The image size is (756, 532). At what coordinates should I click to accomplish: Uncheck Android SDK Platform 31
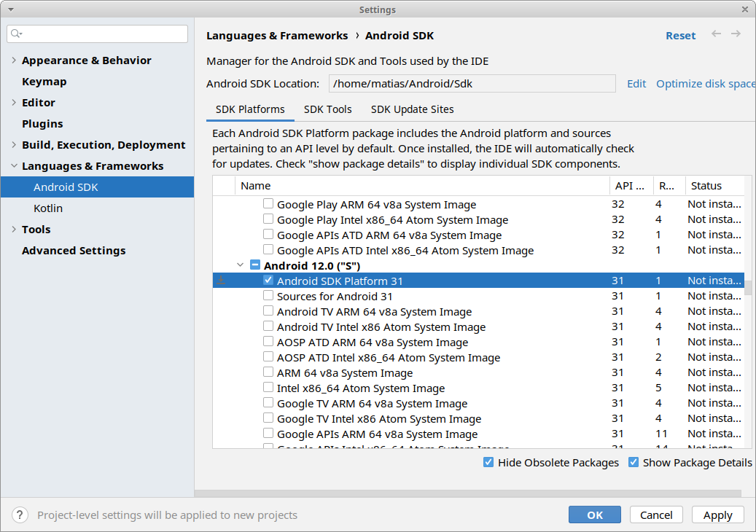click(268, 281)
